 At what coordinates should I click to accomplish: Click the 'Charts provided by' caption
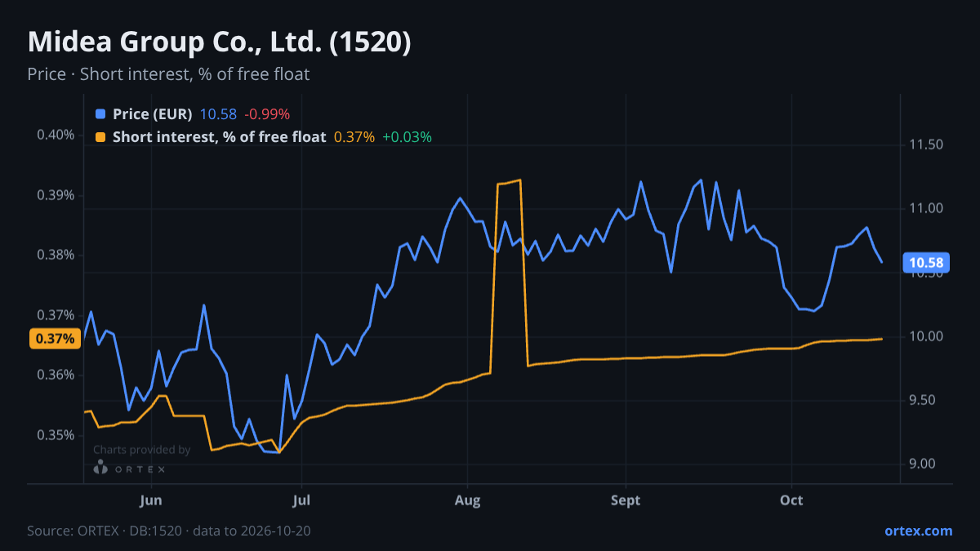click(x=142, y=450)
